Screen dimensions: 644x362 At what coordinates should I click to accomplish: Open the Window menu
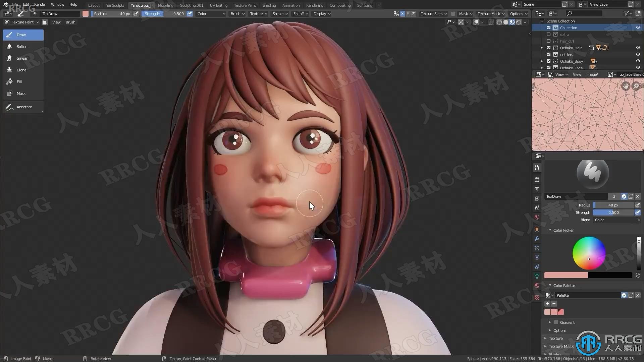tap(57, 4)
